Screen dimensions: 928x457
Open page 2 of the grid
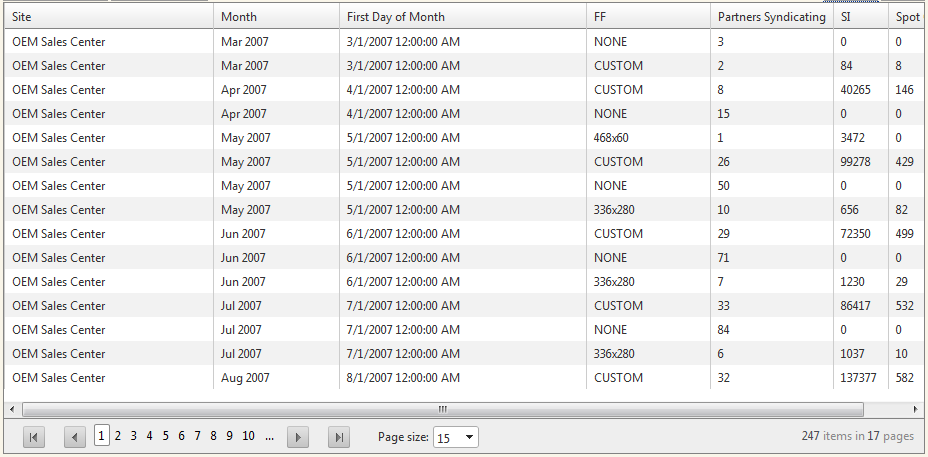[x=118, y=436]
